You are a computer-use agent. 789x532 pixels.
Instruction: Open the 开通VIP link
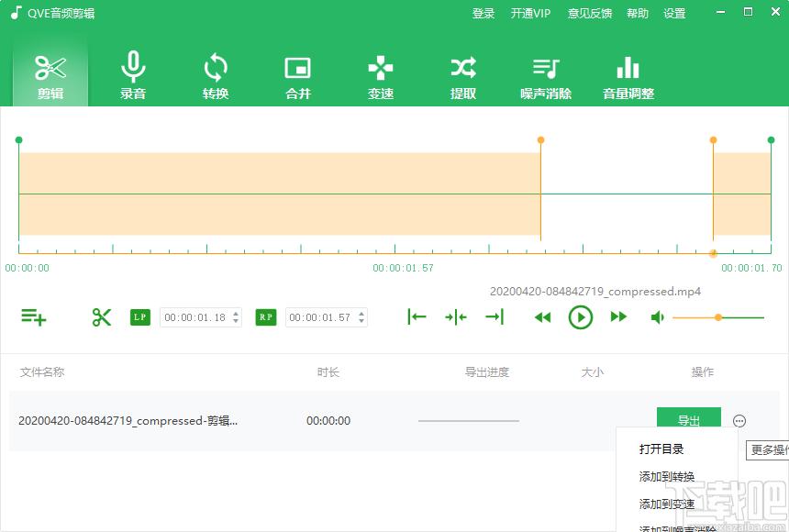pyautogui.click(x=530, y=14)
